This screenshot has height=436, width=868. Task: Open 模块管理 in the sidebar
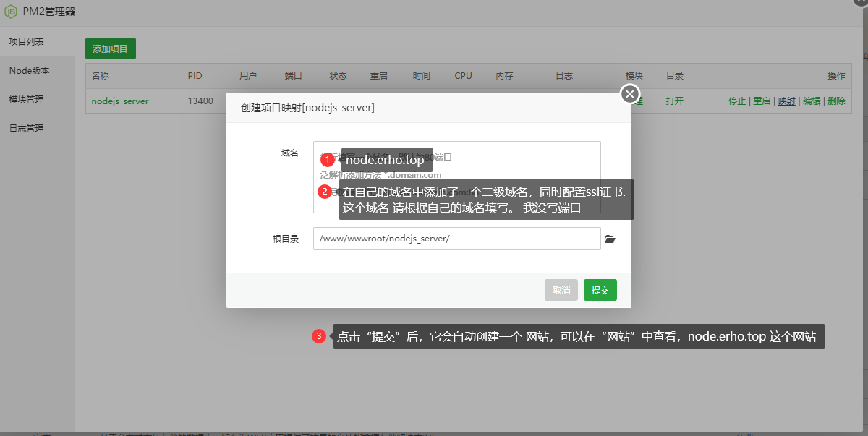(x=26, y=100)
